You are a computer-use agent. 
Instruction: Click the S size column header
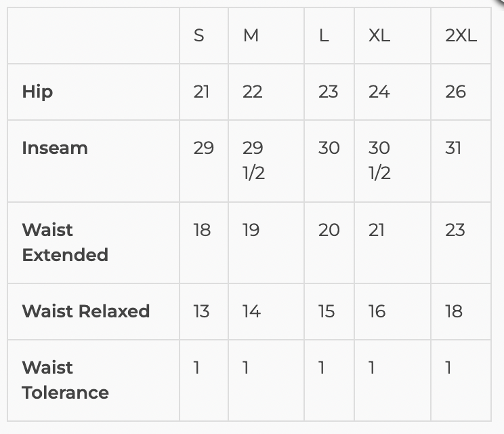coord(198,36)
